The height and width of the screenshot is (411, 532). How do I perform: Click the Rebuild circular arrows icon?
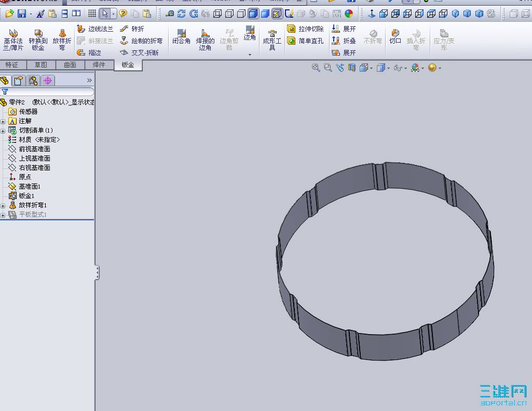click(182, 14)
